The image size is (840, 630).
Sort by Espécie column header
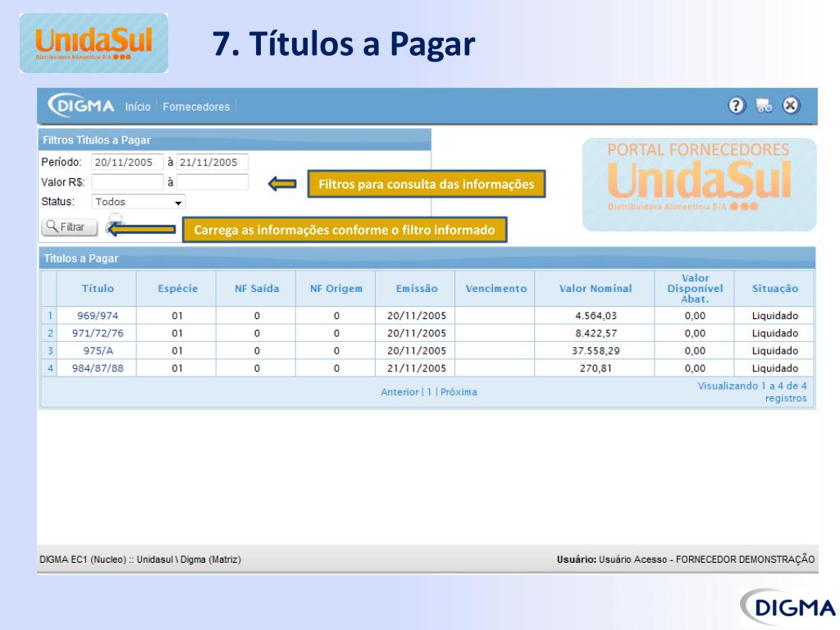click(177, 288)
